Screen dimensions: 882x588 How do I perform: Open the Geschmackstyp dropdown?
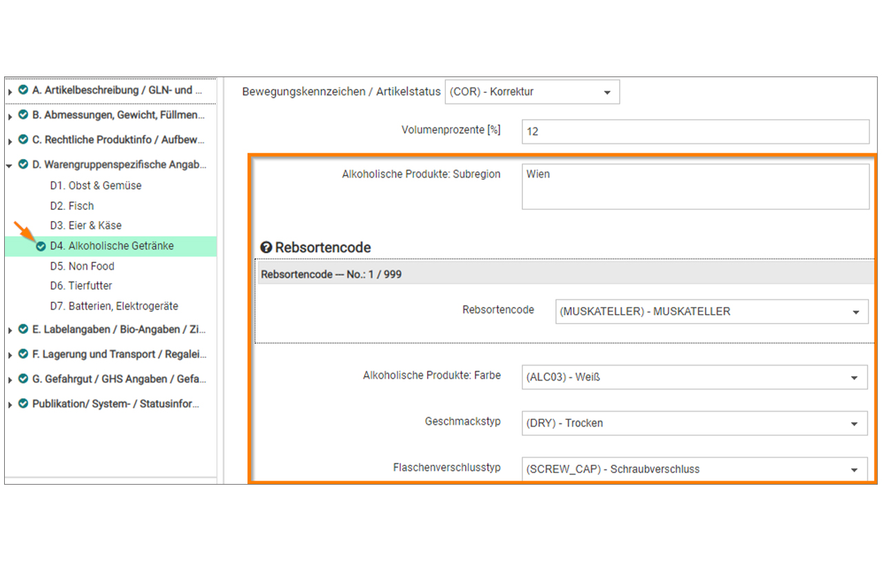coord(695,423)
